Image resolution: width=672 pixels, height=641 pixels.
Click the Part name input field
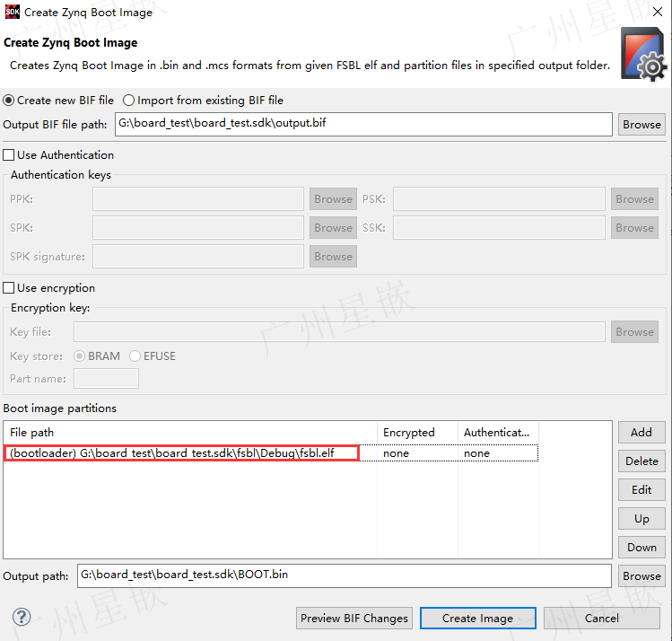(x=106, y=379)
